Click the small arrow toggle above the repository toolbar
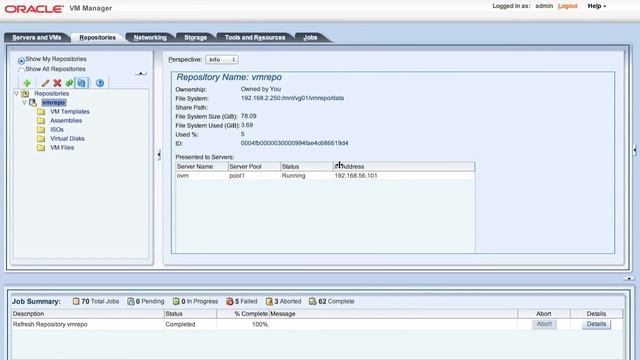Screen dimensions: 640x360 (x=141, y=73)
